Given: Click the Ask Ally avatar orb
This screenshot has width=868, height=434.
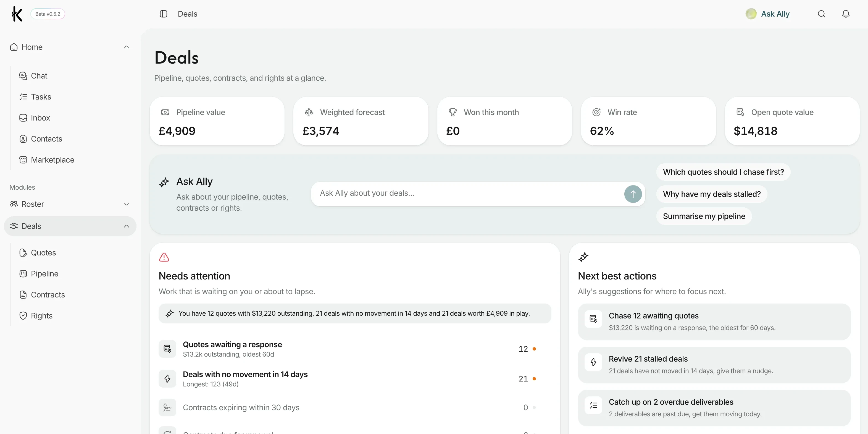Looking at the screenshot, I should click(751, 14).
